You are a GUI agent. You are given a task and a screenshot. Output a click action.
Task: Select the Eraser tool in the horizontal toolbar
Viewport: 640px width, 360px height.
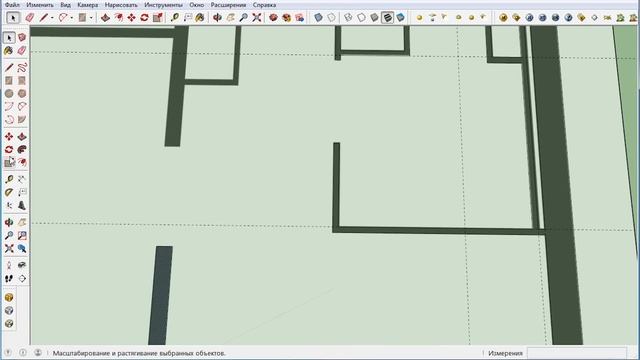click(29, 18)
